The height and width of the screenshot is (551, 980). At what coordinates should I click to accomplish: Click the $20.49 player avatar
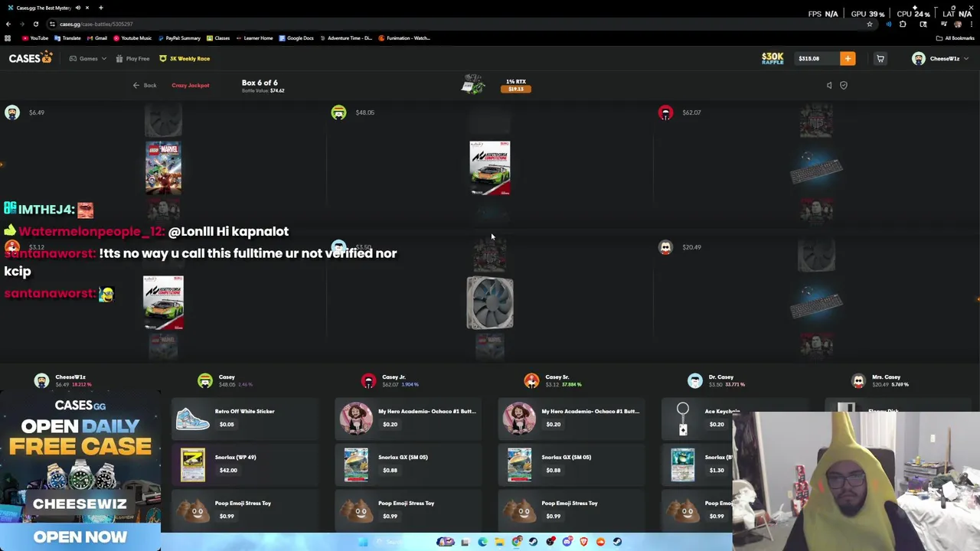665,247
